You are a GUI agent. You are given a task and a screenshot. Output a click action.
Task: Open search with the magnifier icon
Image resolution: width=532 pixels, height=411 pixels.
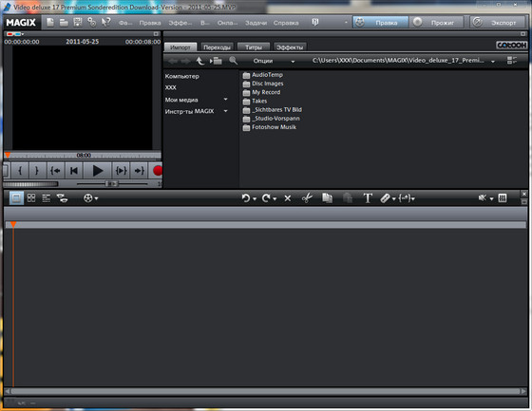coord(233,61)
